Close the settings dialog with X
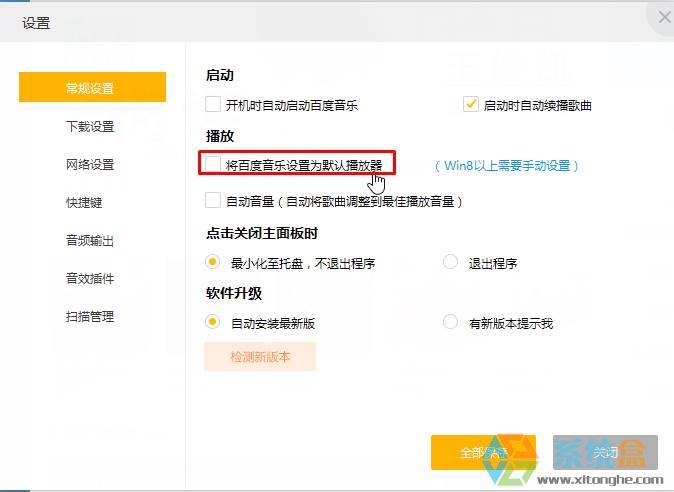The height and width of the screenshot is (492, 674). (x=665, y=17)
